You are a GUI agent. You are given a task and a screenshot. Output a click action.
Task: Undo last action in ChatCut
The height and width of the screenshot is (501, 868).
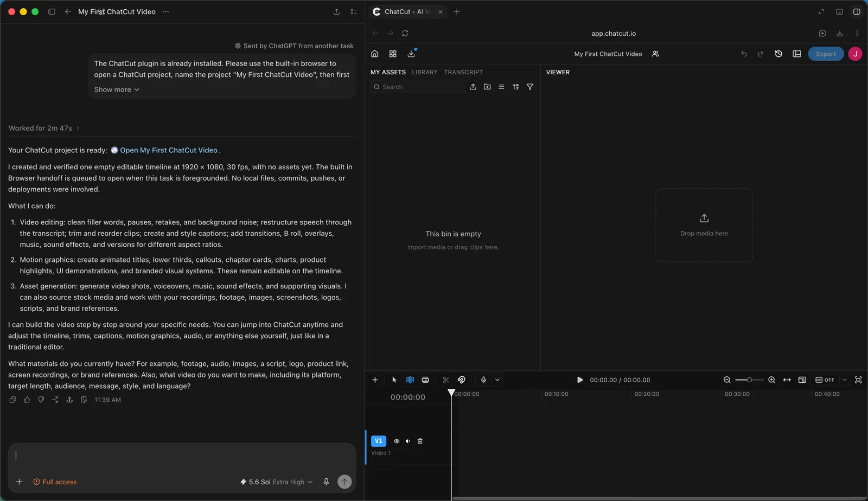coord(744,54)
